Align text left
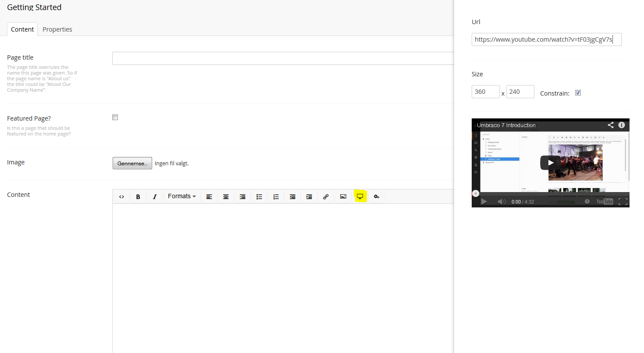Screen dimensions: 644x353 click(x=209, y=197)
